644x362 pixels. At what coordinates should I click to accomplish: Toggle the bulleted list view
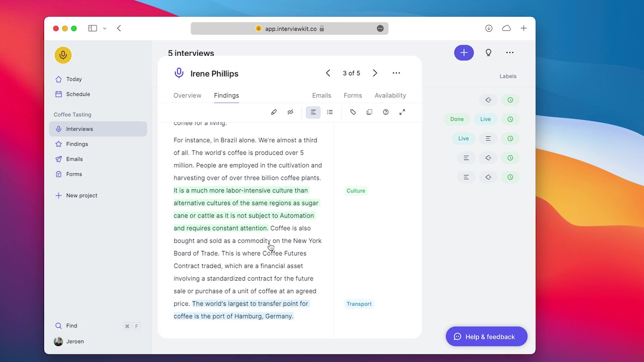tap(330, 112)
